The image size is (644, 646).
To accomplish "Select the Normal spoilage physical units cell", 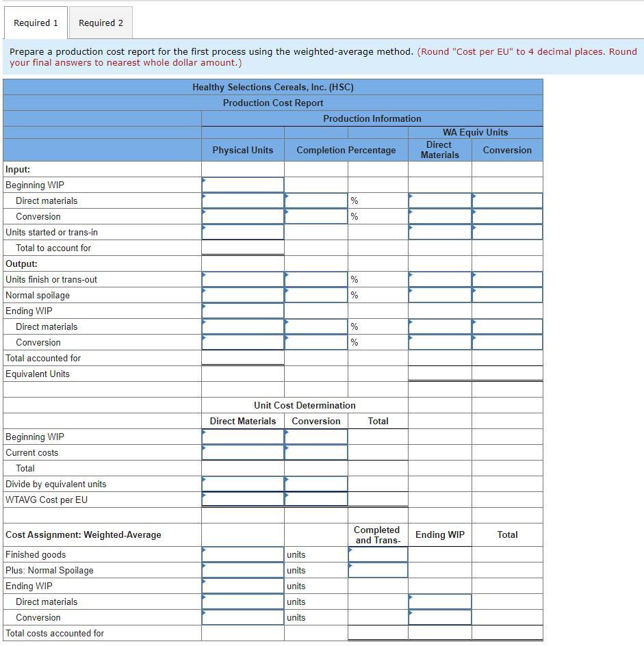I will pos(242,294).
